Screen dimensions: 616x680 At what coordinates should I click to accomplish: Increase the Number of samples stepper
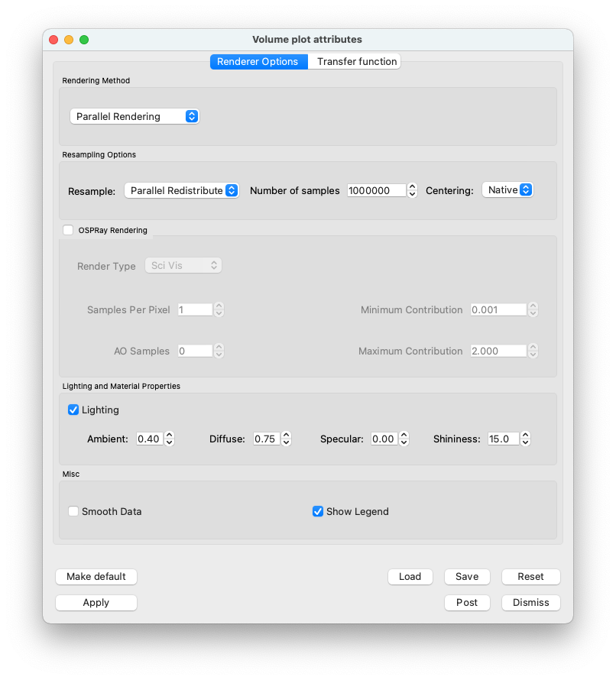412,187
